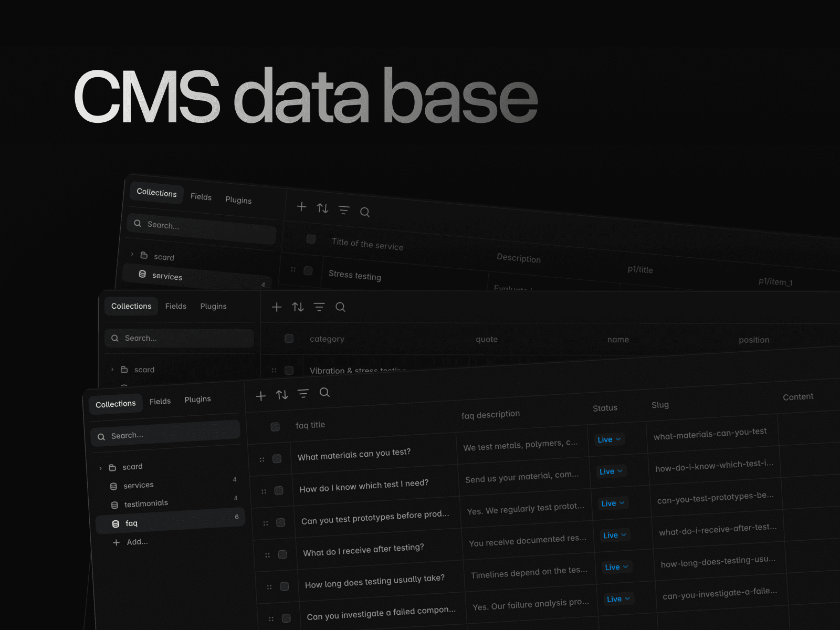Viewport: 840px width, 630px height.
Task: Expand the scard folder in the front window
Action: (100, 468)
